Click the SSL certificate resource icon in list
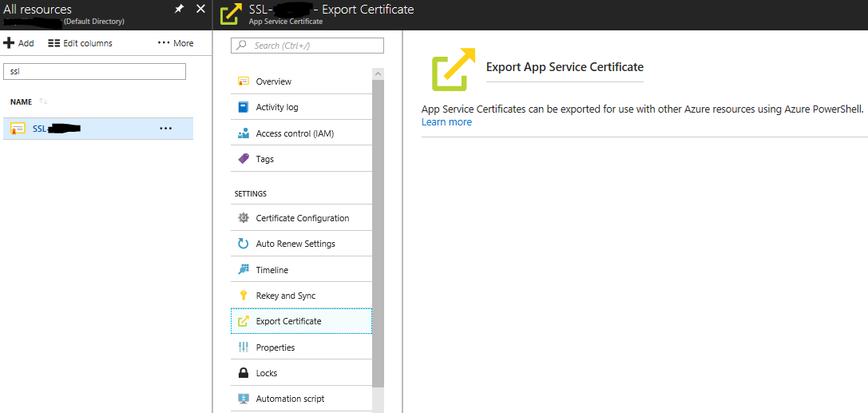 18,129
